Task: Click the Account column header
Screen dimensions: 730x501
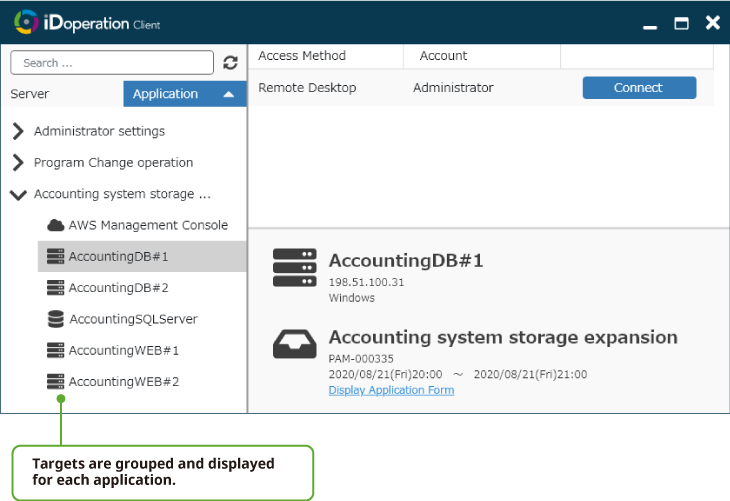Action: (443, 56)
